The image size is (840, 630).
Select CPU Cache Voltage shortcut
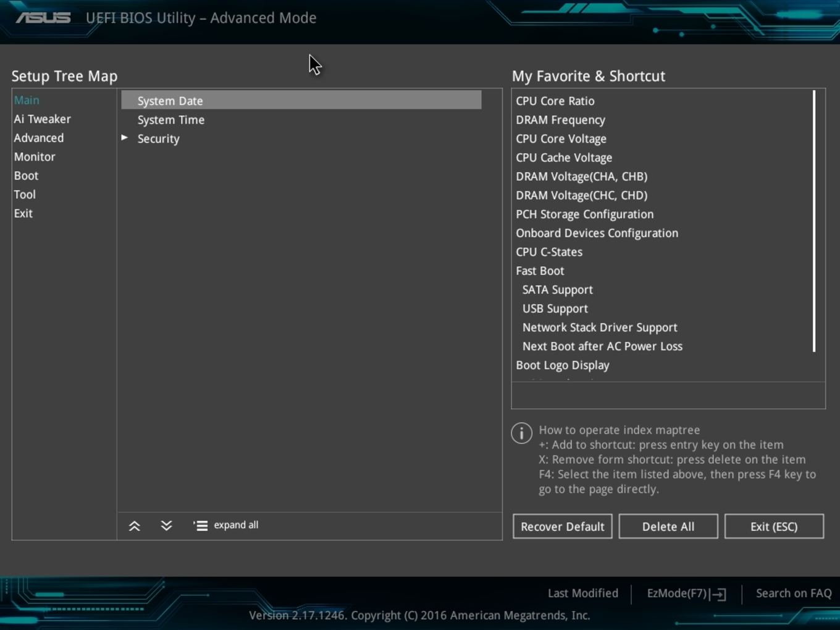(x=564, y=157)
